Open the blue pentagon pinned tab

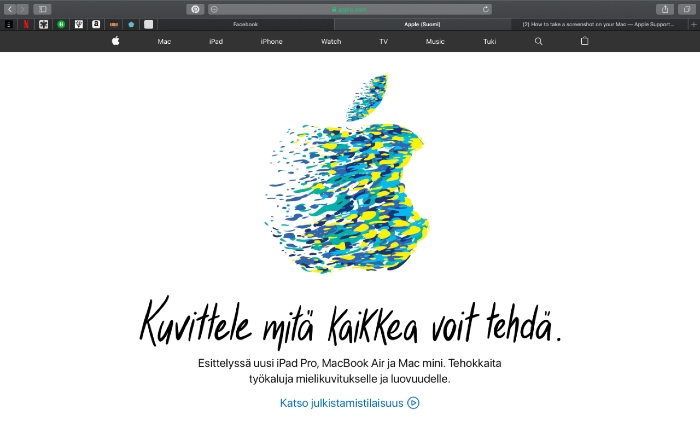click(131, 25)
